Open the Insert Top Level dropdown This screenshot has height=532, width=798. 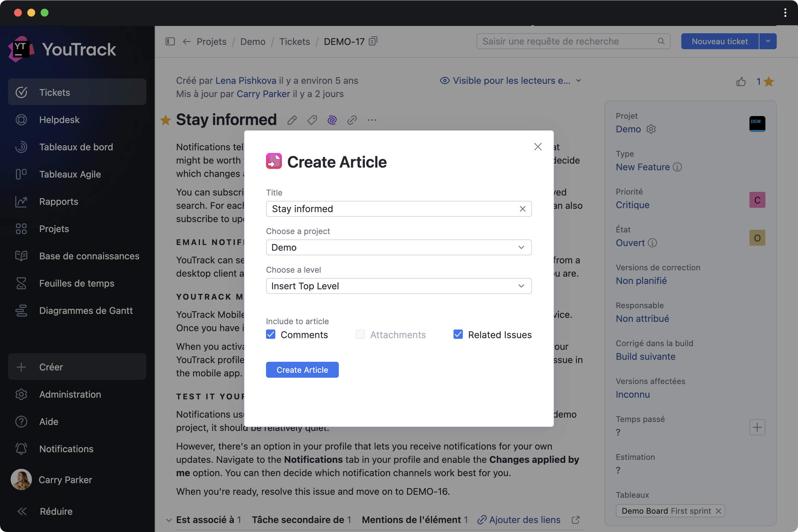coord(399,286)
